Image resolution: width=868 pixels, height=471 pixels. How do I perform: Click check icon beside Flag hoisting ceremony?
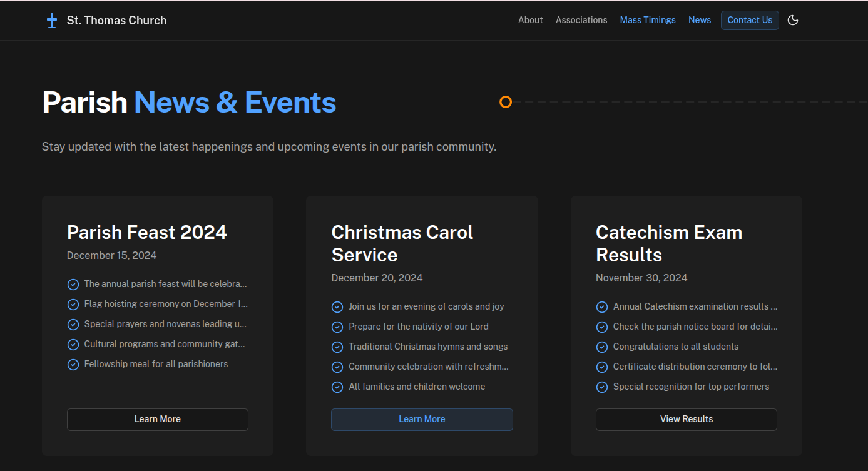click(73, 304)
